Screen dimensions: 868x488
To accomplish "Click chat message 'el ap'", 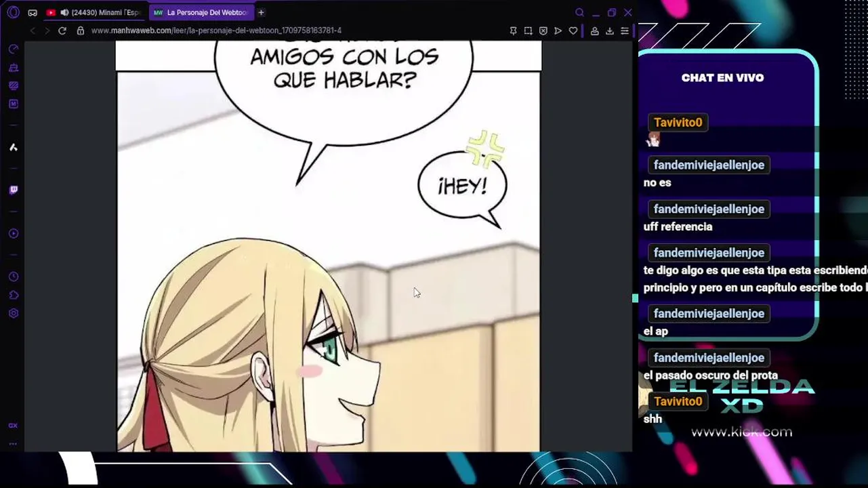I will pyautogui.click(x=656, y=331).
